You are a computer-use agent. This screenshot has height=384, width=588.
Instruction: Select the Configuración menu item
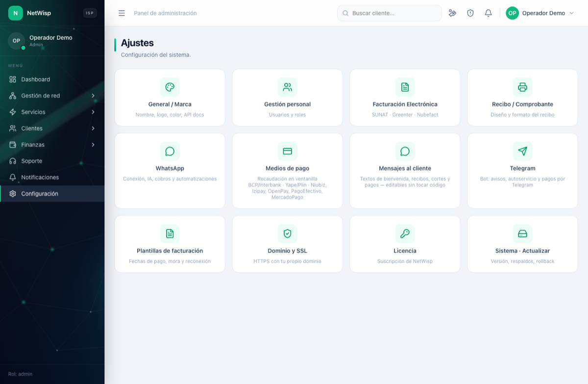click(x=52, y=194)
